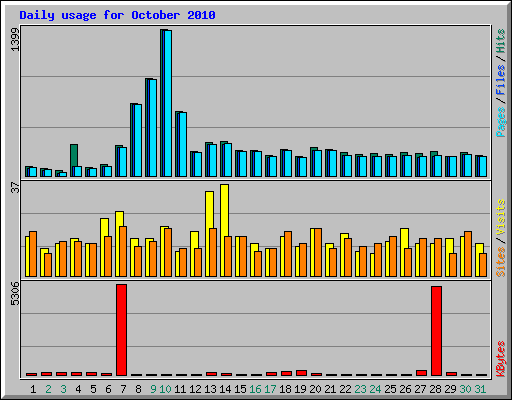Click the cyan hits bar for day 8

click(x=138, y=140)
